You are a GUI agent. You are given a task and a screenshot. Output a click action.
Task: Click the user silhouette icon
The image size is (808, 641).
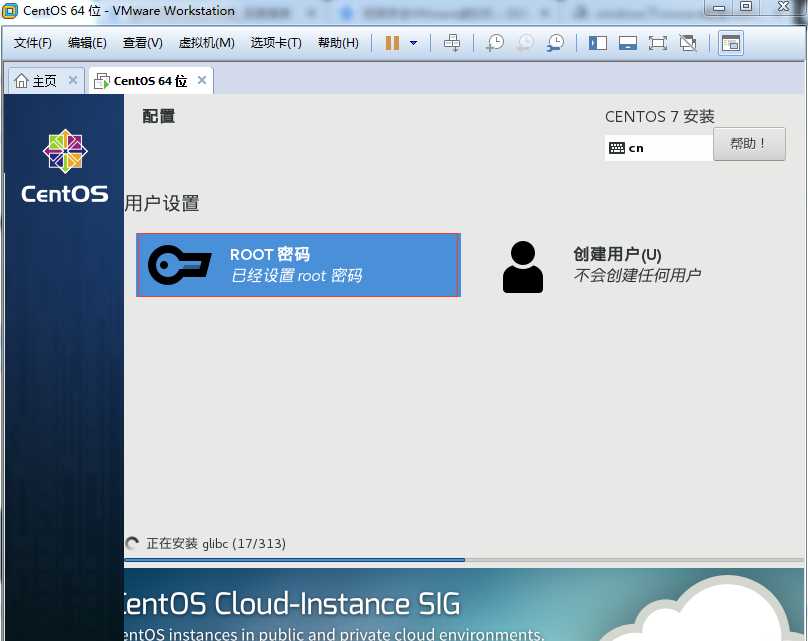click(523, 267)
